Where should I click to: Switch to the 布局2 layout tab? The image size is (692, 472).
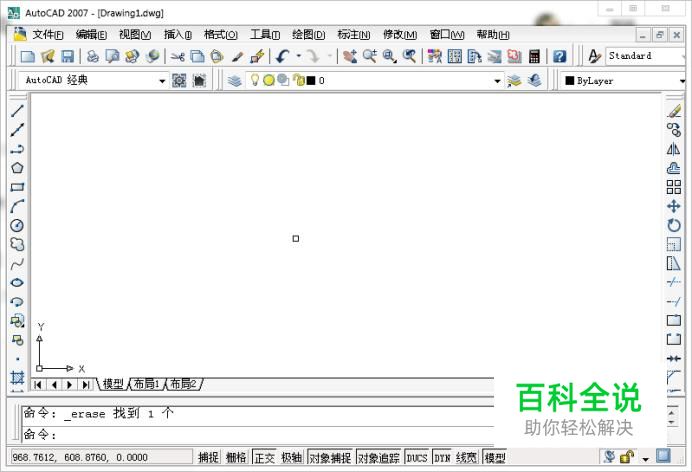(x=183, y=384)
